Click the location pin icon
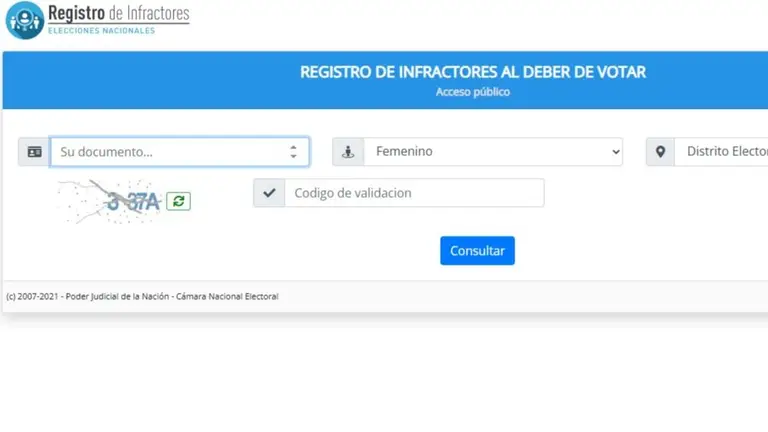Viewport: 768px width, 432px height. point(660,152)
